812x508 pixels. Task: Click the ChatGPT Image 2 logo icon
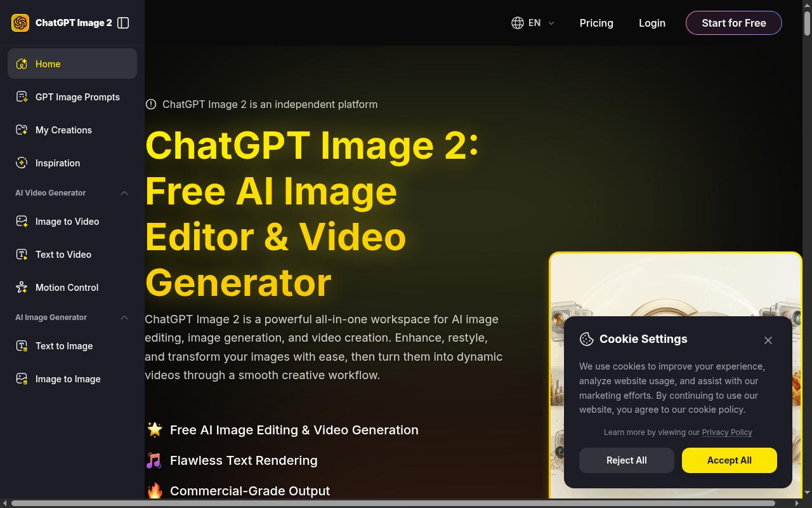pyautogui.click(x=20, y=23)
